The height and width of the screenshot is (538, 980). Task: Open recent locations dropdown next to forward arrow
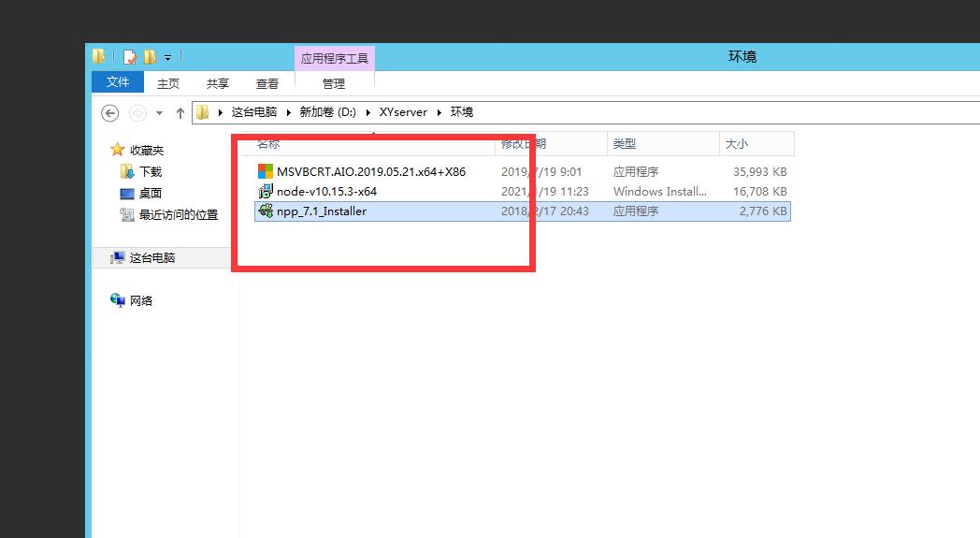(159, 112)
